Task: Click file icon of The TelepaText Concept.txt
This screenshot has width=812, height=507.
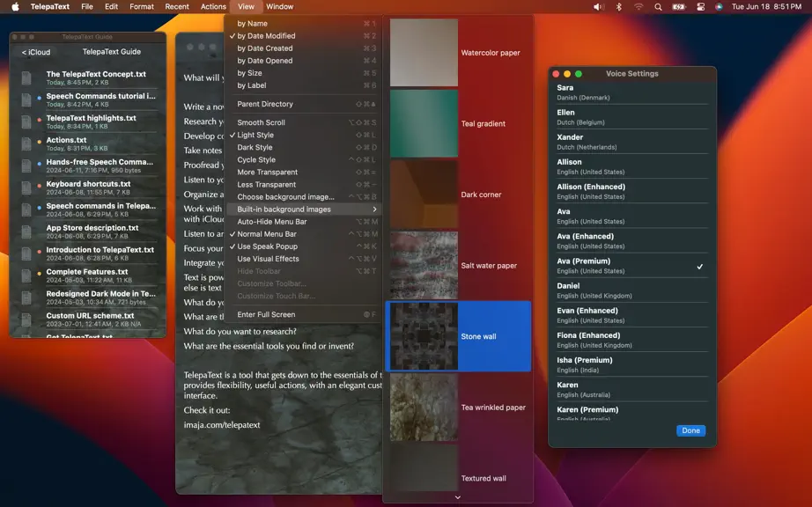Action: (26, 78)
